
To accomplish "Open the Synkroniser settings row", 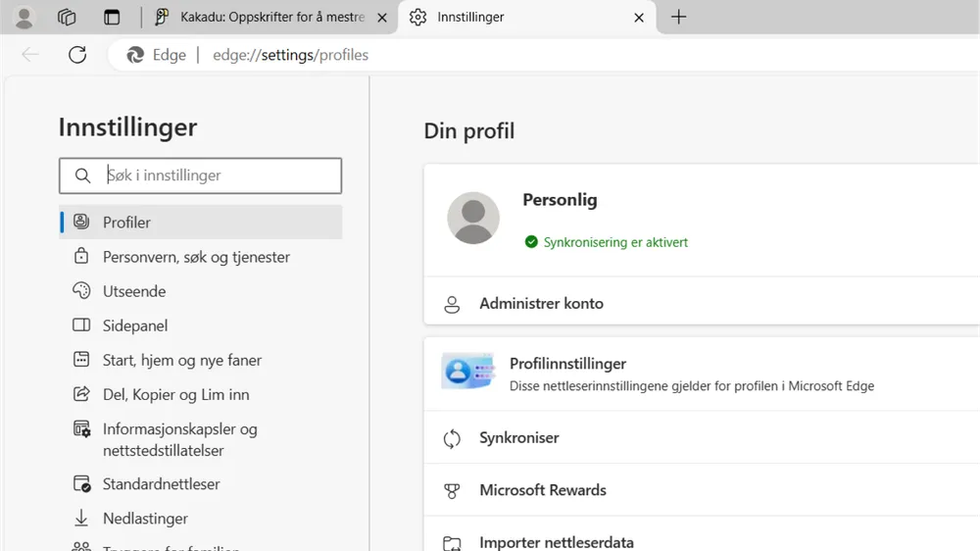I will pos(519,438).
